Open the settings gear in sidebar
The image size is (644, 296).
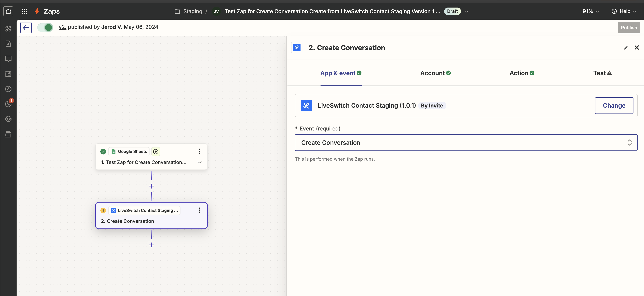click(8, 119)
